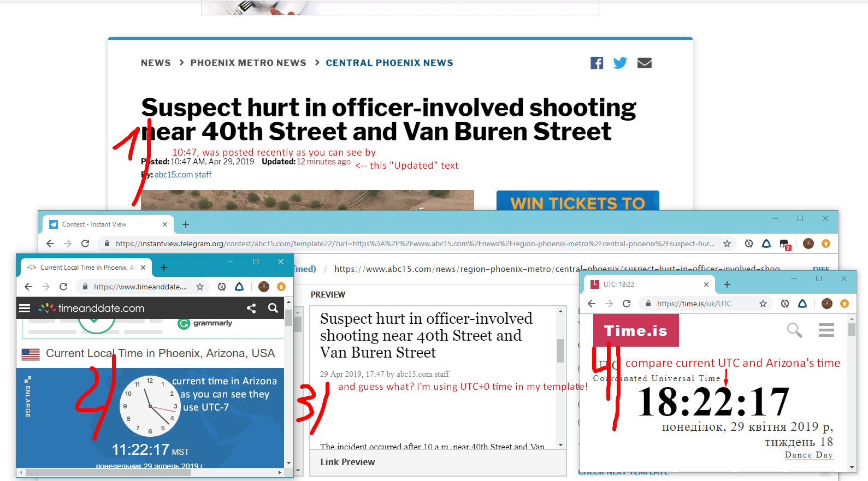
Task: Click the Time.is vertical scrollbar down arrow
Action: [x=852, y=467]
